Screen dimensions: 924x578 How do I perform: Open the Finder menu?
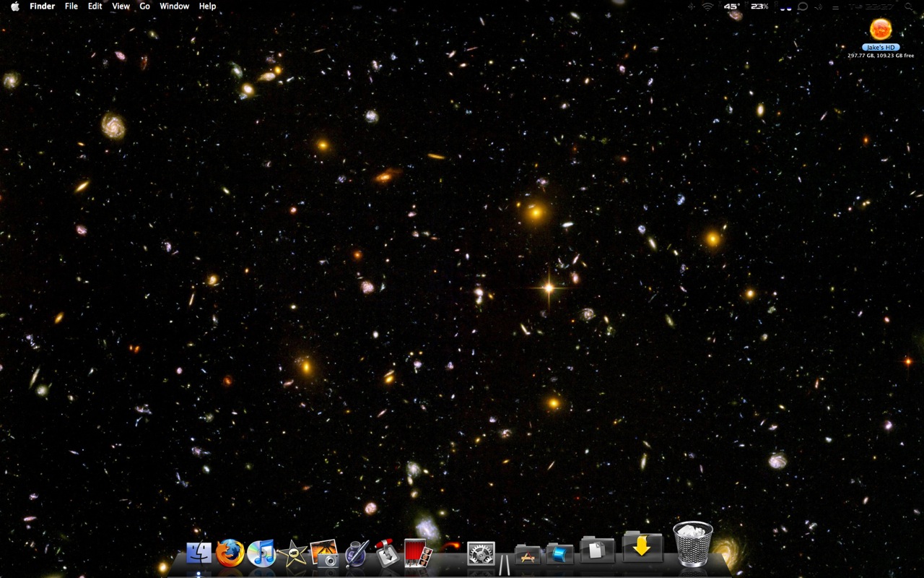(x=43, y=6)
